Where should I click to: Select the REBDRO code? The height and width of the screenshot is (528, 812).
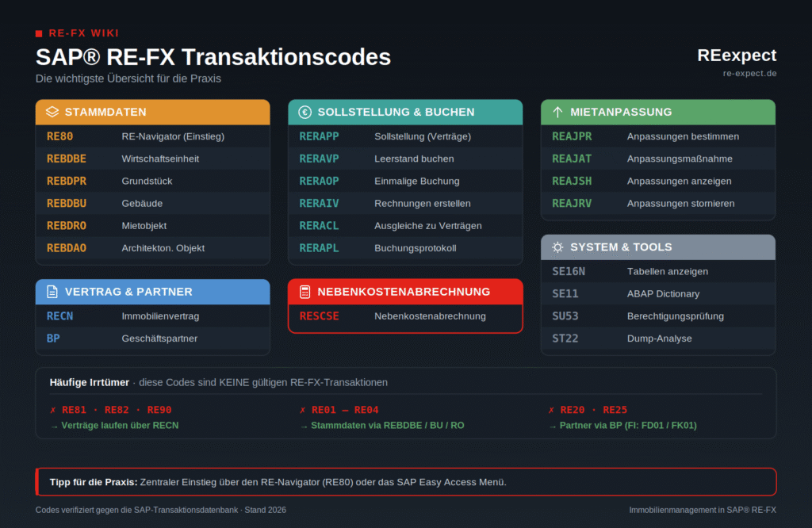click(67, 225)
